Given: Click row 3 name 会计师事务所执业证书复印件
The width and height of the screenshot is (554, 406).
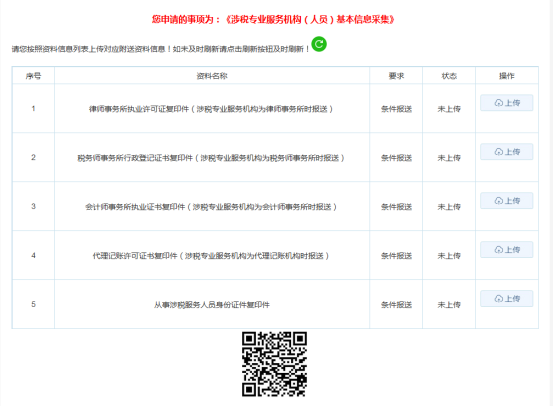Looking at the screenshot, I should 211,207.
